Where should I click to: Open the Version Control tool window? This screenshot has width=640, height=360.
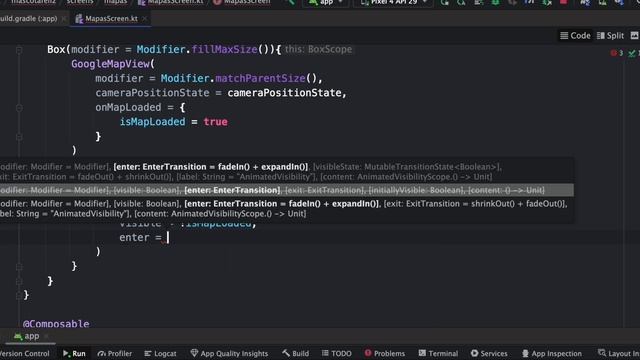coord(24,353)
